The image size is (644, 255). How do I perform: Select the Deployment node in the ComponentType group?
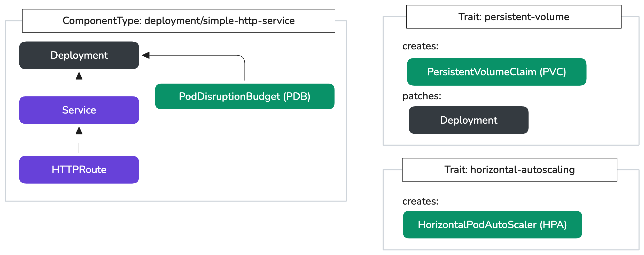pos(79,55)
